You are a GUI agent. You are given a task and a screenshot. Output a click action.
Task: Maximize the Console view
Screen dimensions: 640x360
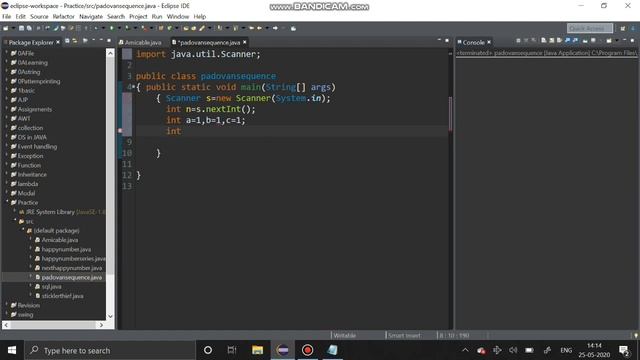(632, 40)
